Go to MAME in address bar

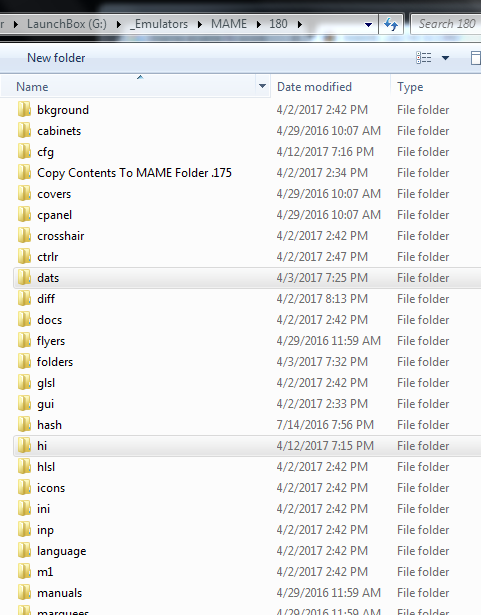pos(229,24)
